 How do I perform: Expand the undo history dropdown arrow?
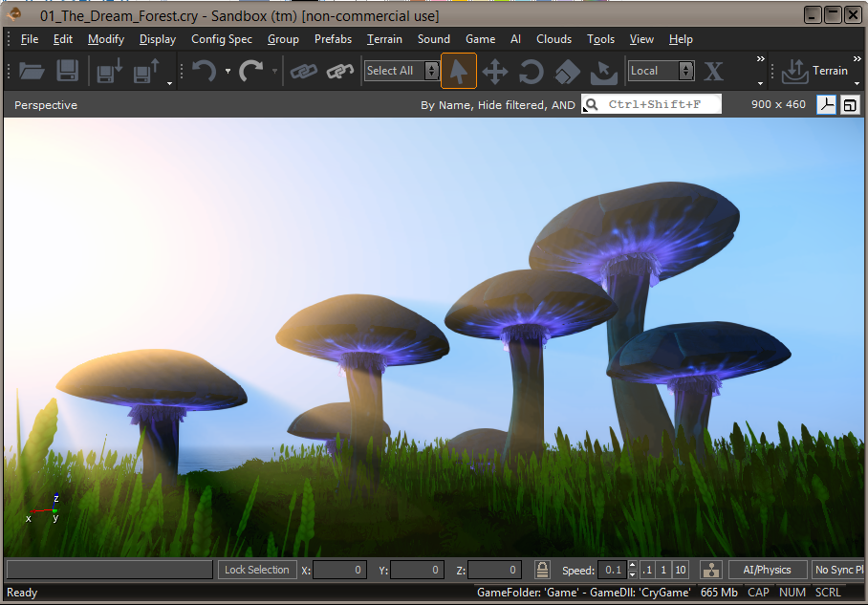(228, 71)
